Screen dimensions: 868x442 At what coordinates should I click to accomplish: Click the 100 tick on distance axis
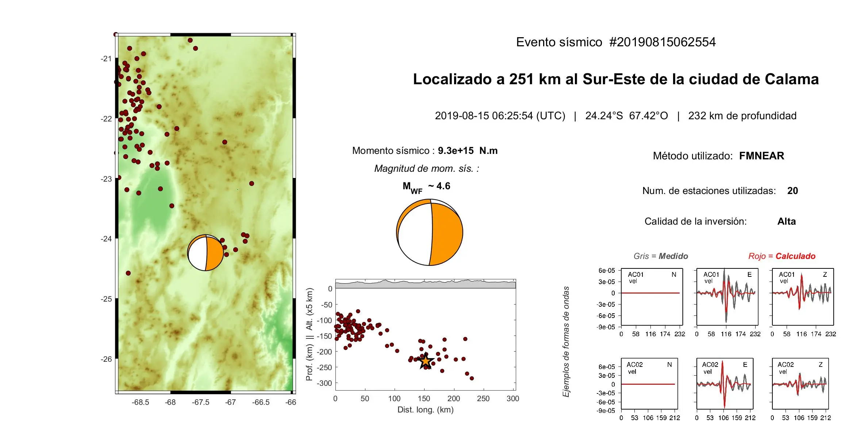click(x=395, y=399)
